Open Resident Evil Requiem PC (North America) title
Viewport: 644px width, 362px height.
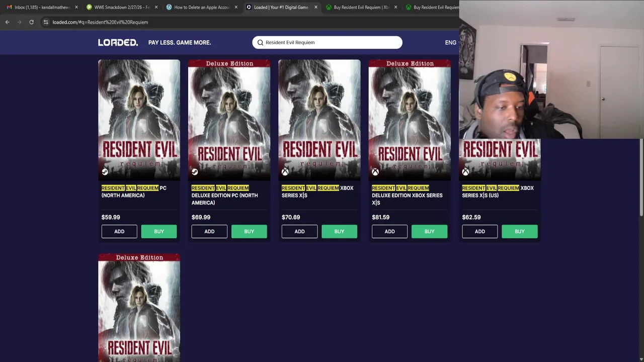pyautogui.click(x=134, y=192)
